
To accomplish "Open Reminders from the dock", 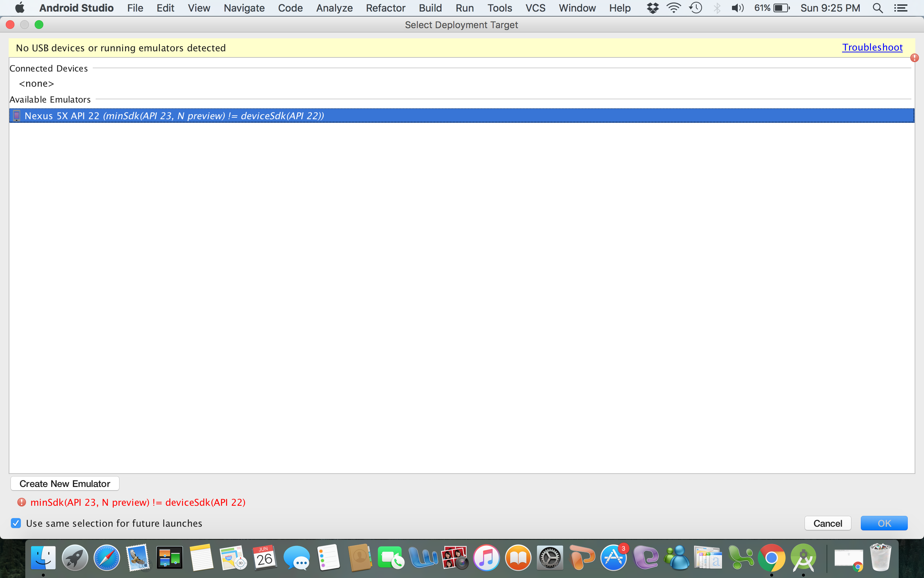I will click(328, 558).
